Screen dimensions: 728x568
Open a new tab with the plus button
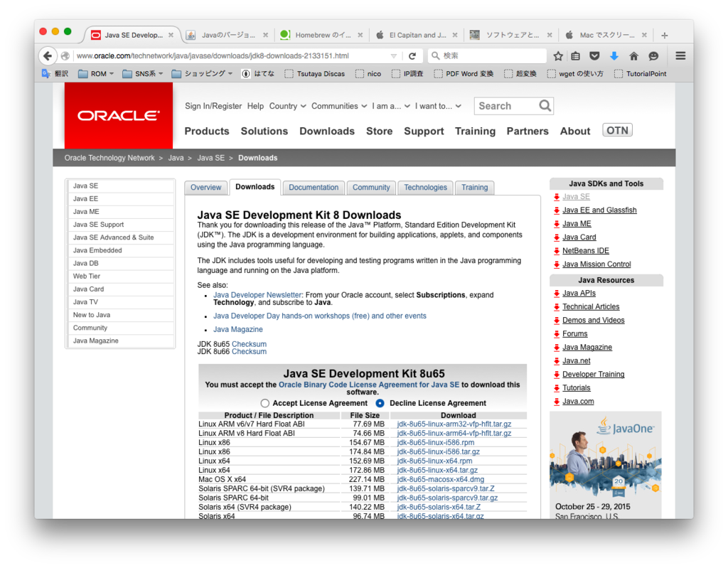(665, 36)
